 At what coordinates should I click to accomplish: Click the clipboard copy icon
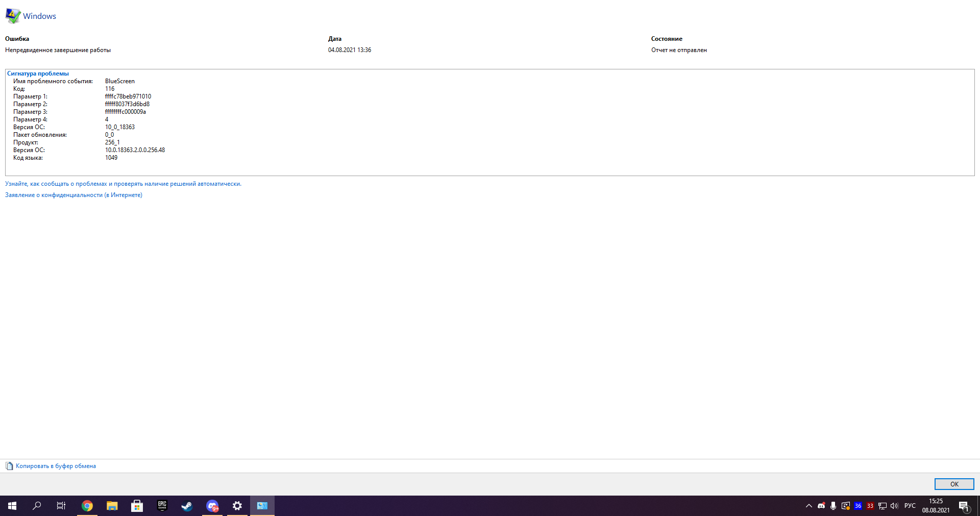tap(9, 466)
